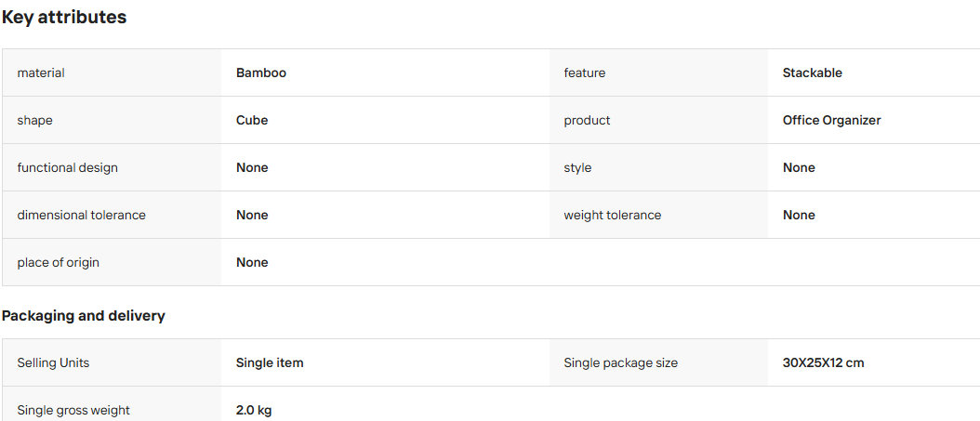Image resolution: width=980 pixels, height=421 pixels.
Task: Click the 30X25X12 cm value
Action: pos(823,362)
